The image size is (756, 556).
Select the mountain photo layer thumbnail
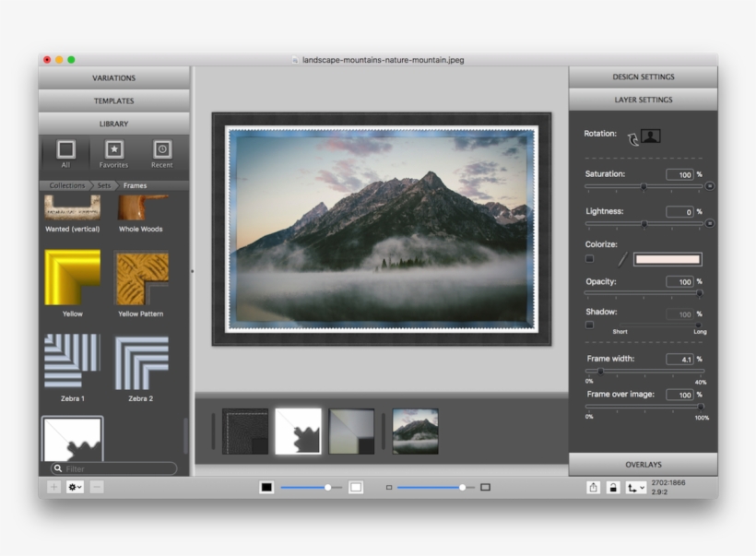[415, 432]
